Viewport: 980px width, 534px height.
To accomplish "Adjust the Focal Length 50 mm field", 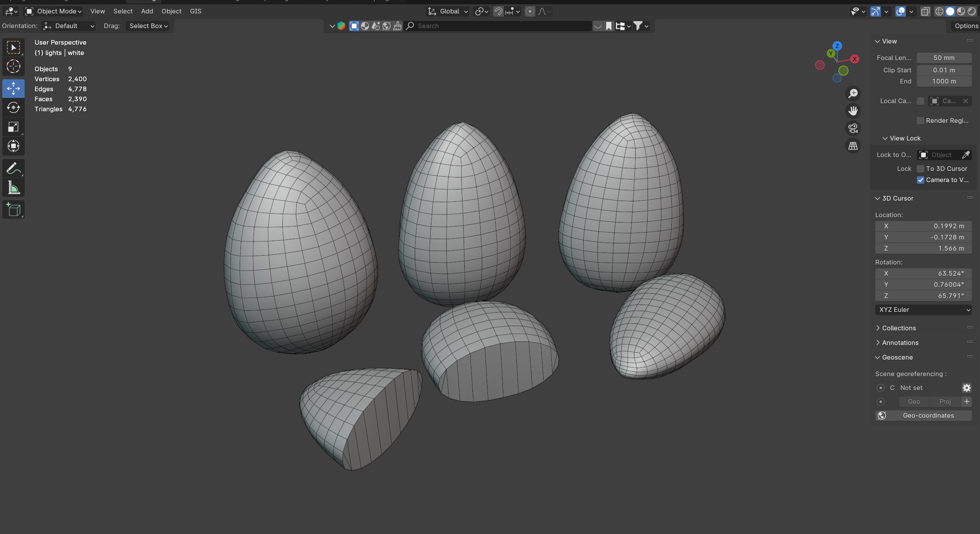I will click(944, 58).
